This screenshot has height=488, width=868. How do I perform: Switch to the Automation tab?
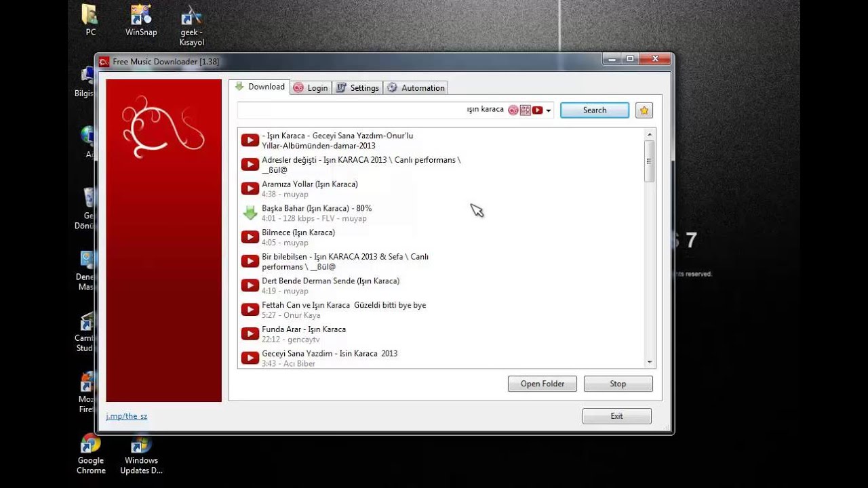point(416,87)
